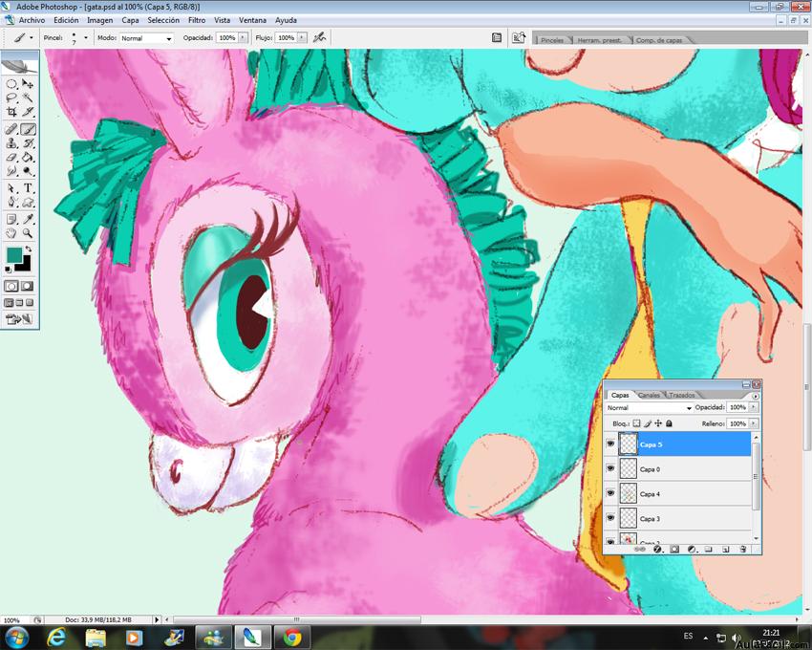
Task: Select the Eraser tool
Action: [11, 157]
